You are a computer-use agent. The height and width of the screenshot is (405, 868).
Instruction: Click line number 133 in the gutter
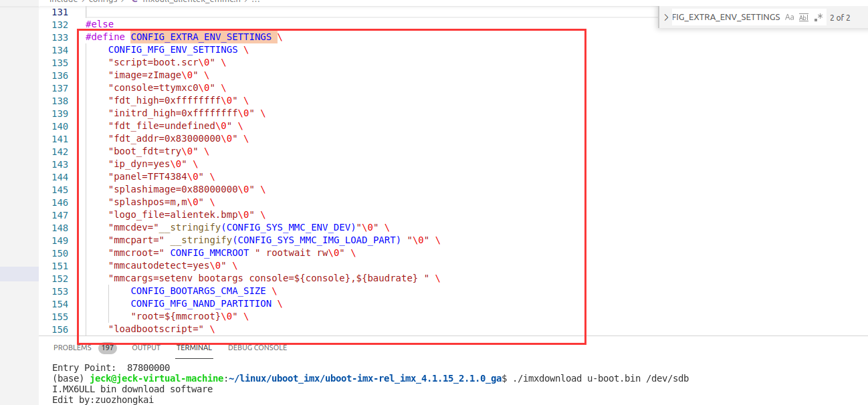pyautogui.click(x=60, y=37)
